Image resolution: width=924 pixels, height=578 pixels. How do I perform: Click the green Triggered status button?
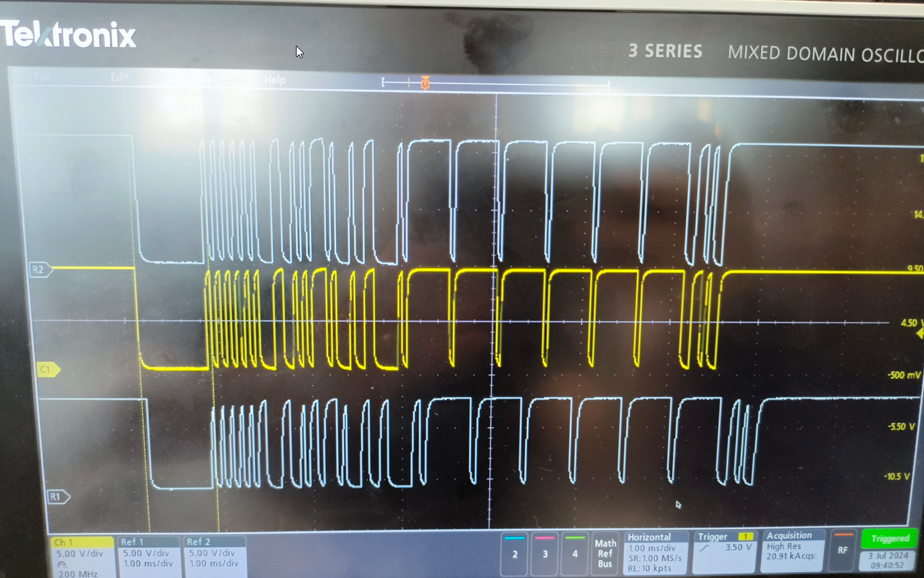(890, 538)
